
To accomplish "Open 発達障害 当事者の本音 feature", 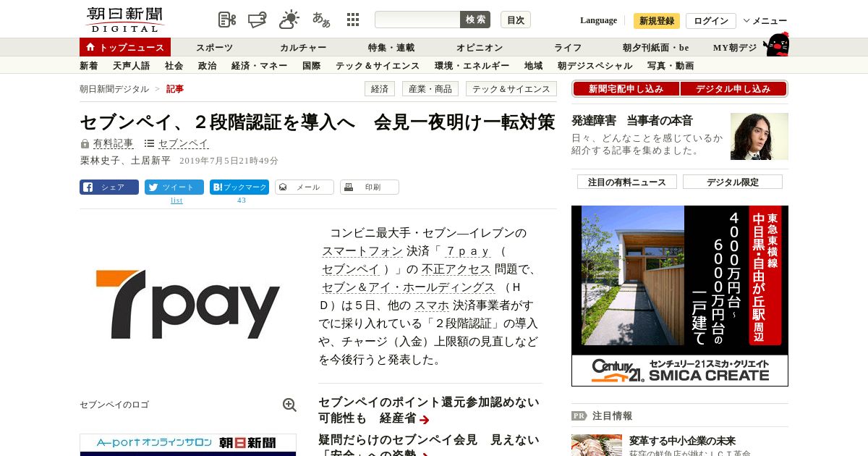I will (632, 121).
